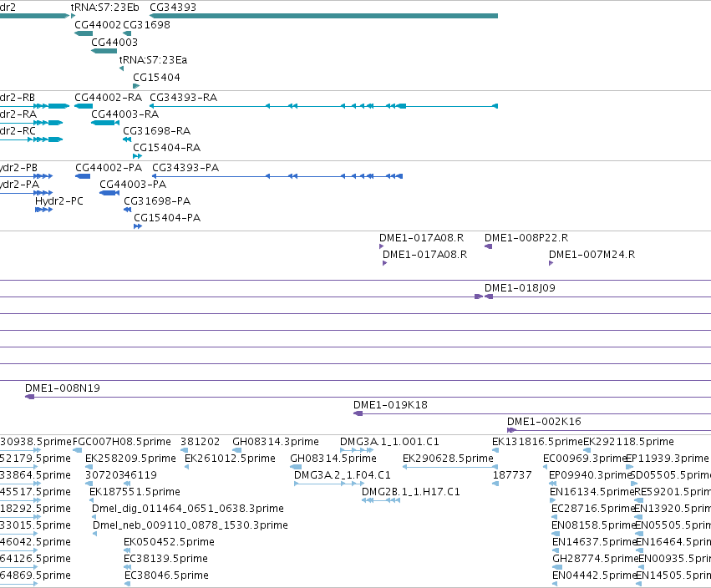Click the EC28716.5prime label
The image size is (711, 588).
coord(593,509)
